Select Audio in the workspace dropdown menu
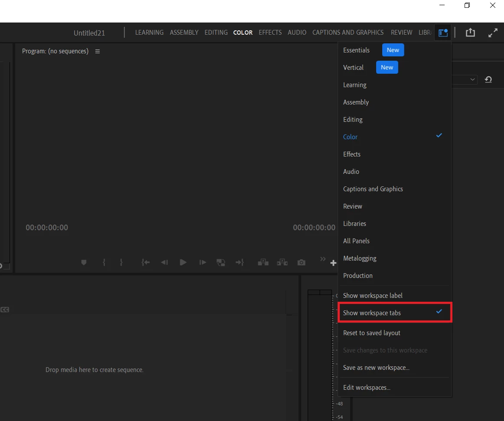Image resolution: width=504 pixels, height=421 pixels. coord(394,172)
